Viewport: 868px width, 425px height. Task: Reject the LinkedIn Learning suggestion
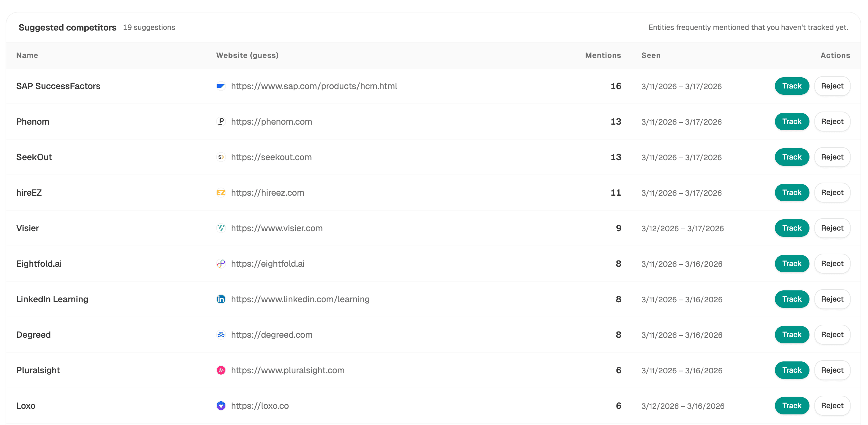point(832,299)
